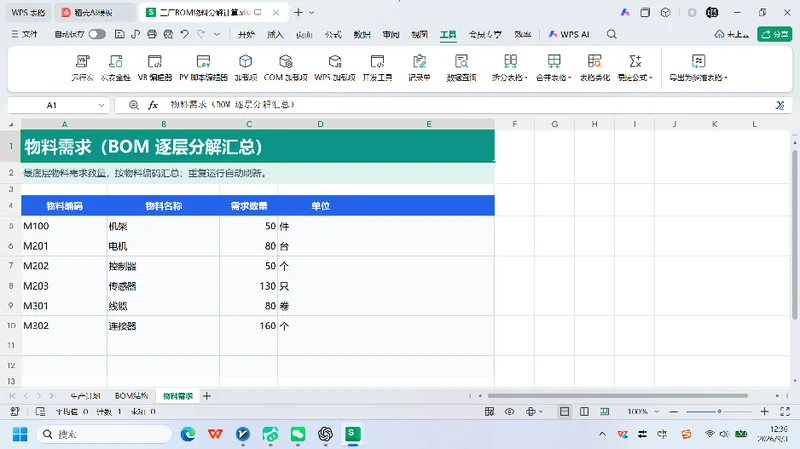Click the print preview icon
Screen dimensions: 800x449
pyautogui.click(x=168, y=34)
